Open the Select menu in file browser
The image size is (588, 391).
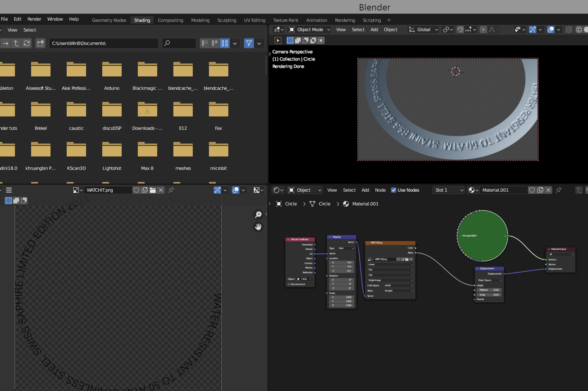(x=30, y=30)
